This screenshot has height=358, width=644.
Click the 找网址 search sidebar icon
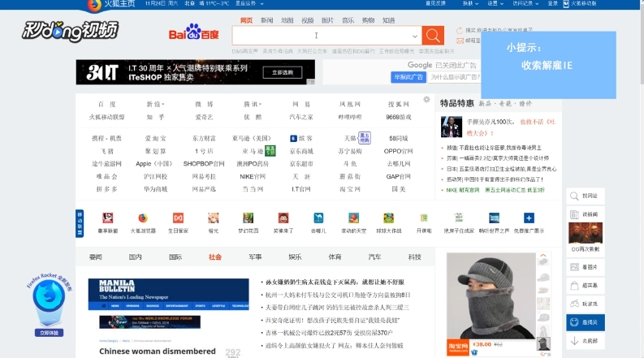(575, 196)
